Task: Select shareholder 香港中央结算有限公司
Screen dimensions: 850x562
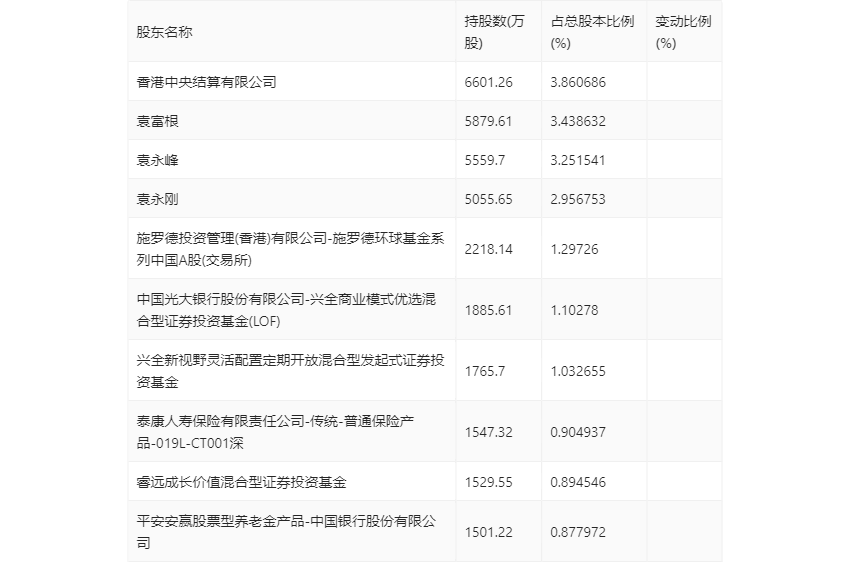Action: [x=207, y=82]
